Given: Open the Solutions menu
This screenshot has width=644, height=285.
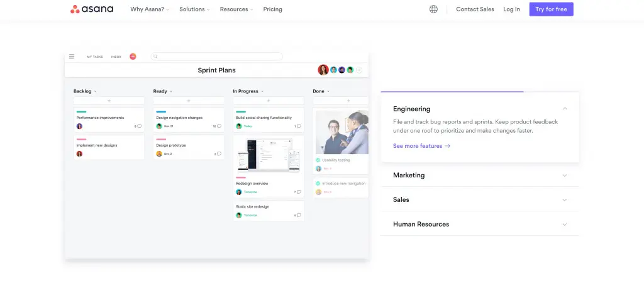Looking at the screenshot, I should click(194, 9).
